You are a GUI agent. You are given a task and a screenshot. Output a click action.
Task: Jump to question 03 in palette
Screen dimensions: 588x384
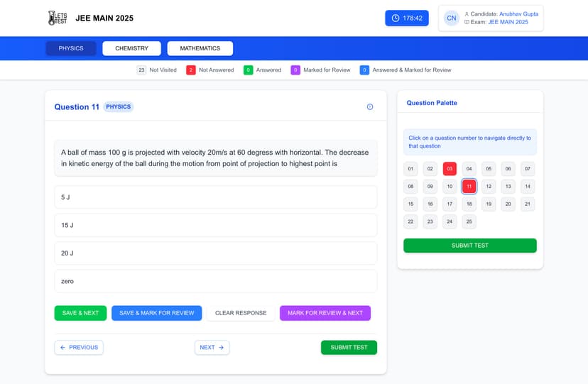click(450, 169)
